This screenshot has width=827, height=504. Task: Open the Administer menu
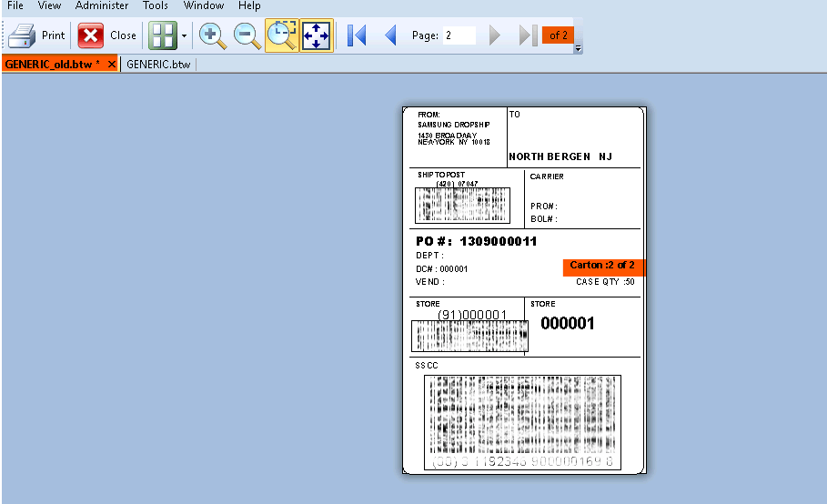(x=102, y=5)
